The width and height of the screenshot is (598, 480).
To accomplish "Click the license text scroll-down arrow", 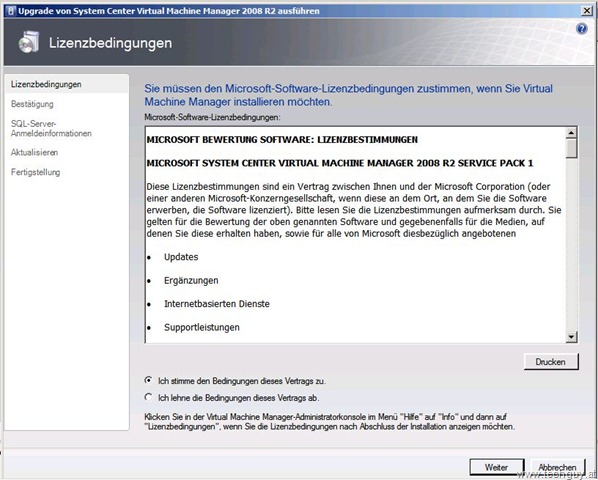I will click(x=571, y=336).
